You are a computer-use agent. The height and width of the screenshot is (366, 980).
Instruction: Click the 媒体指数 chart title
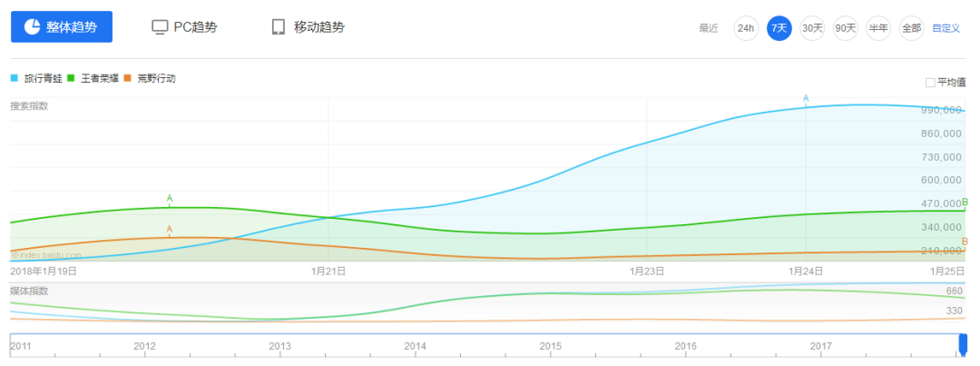click(29, 291)
